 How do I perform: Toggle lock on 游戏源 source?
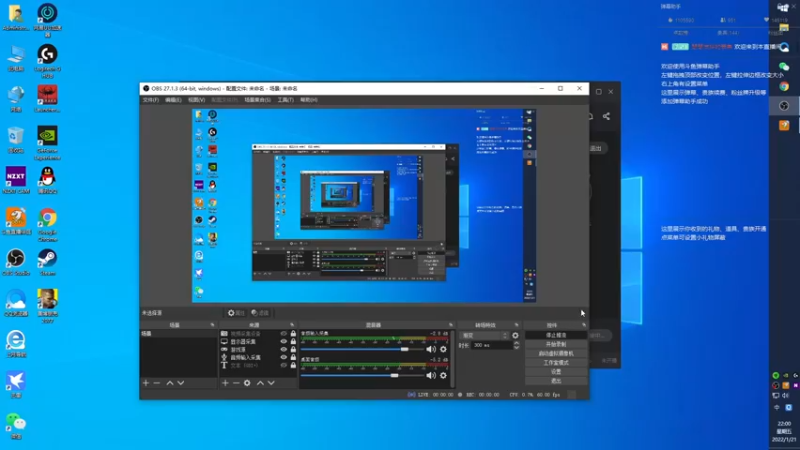293,349
